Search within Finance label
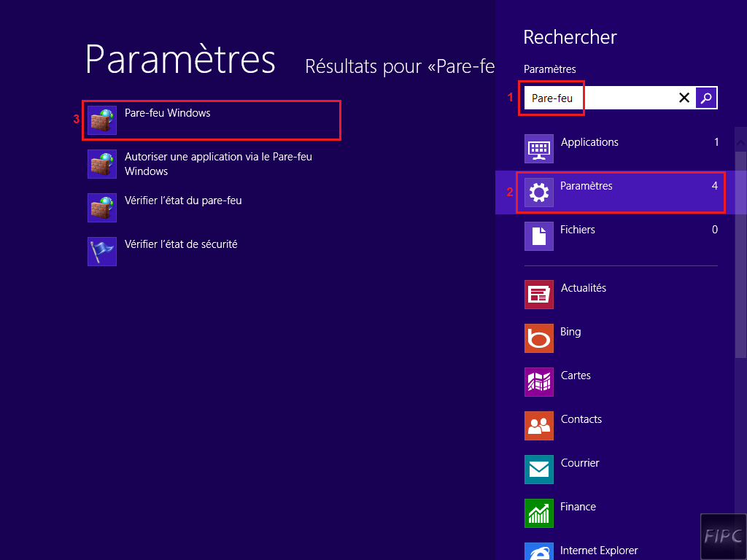The image size is (747, 560). point(578,507)
